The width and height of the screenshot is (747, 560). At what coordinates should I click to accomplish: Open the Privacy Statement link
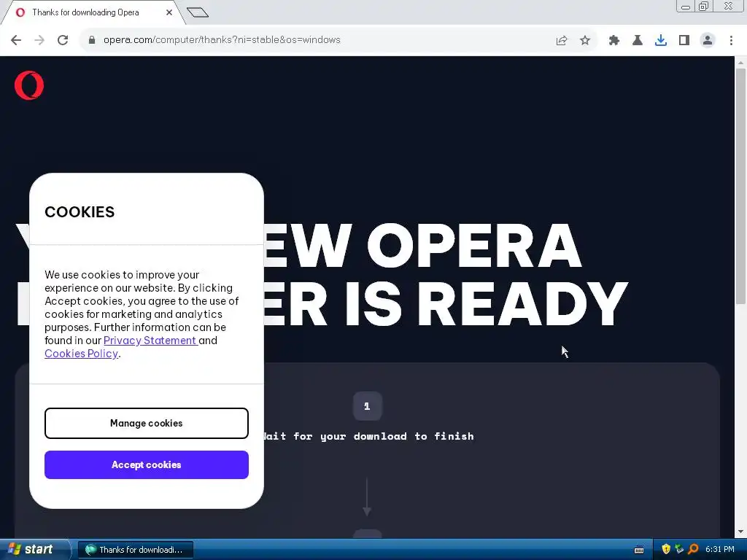point(150,341)
